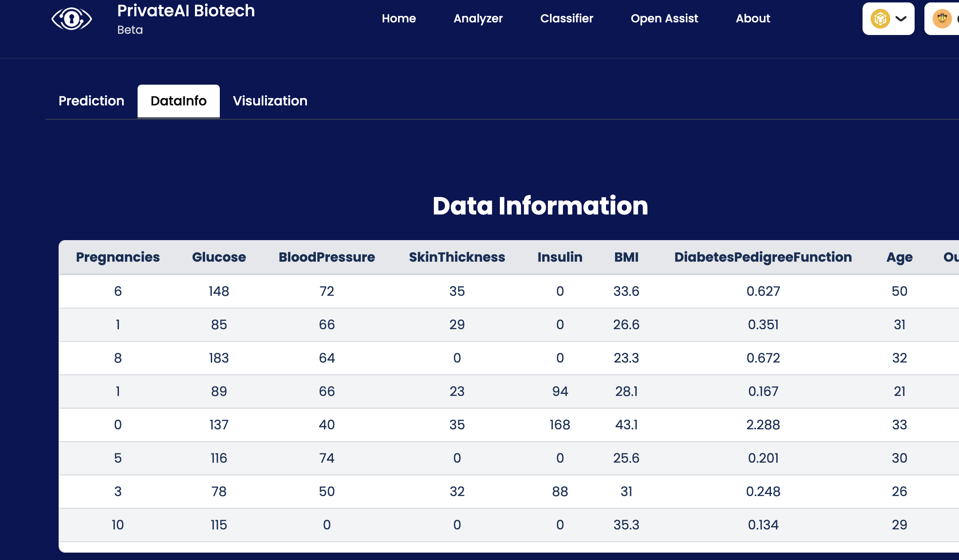Click the DiabetesPedigreeFunction column header
The height and width of the screenshot is (560, 959).
pos(763,257)
